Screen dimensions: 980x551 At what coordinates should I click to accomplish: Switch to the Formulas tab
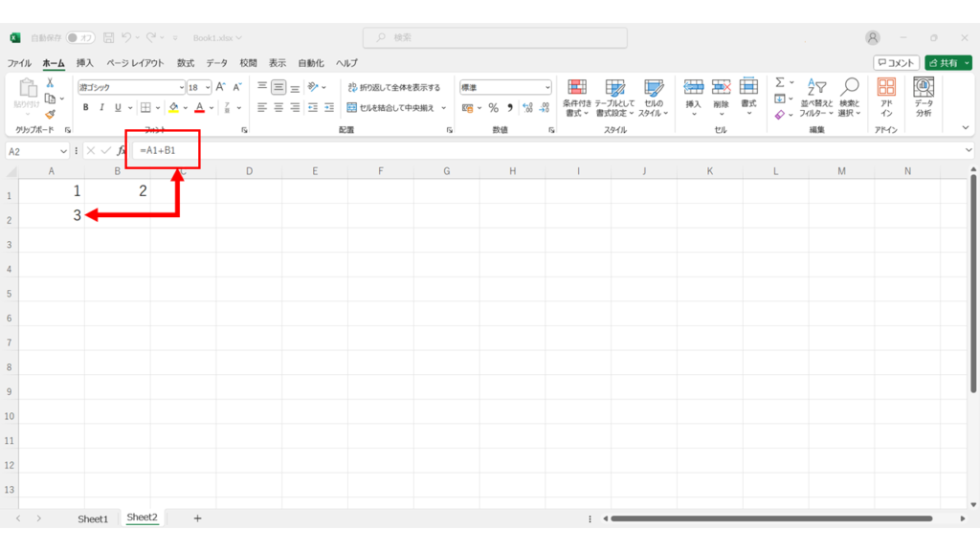coord(186,63)
